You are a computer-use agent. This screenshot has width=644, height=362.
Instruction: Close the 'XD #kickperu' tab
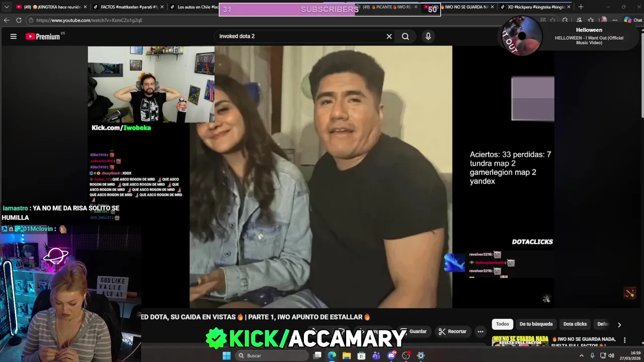(569, 7)
